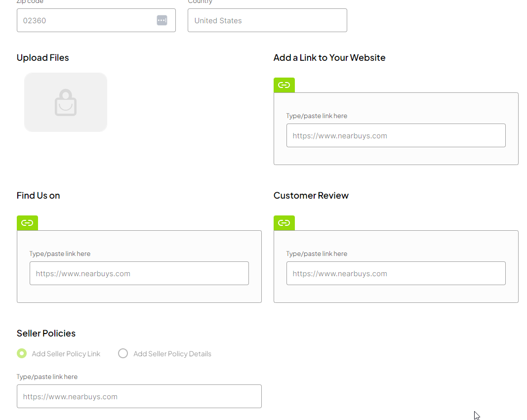Click the shopping bag upload placeholder

tap(66, 102)
